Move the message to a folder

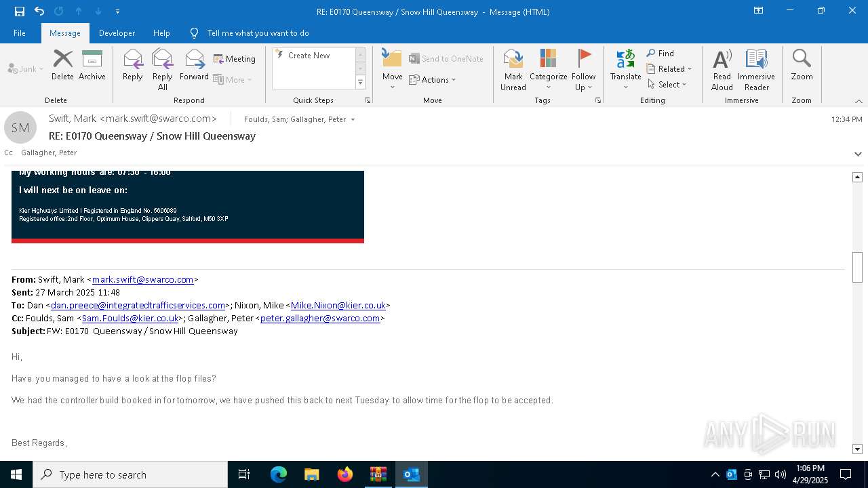[x=392, y=69]
